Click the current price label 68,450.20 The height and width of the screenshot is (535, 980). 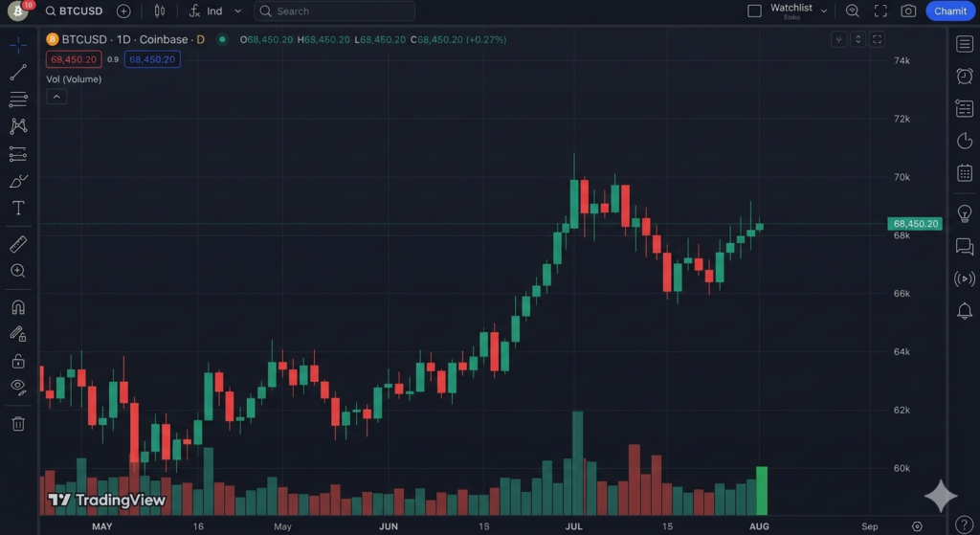point(915,224)
